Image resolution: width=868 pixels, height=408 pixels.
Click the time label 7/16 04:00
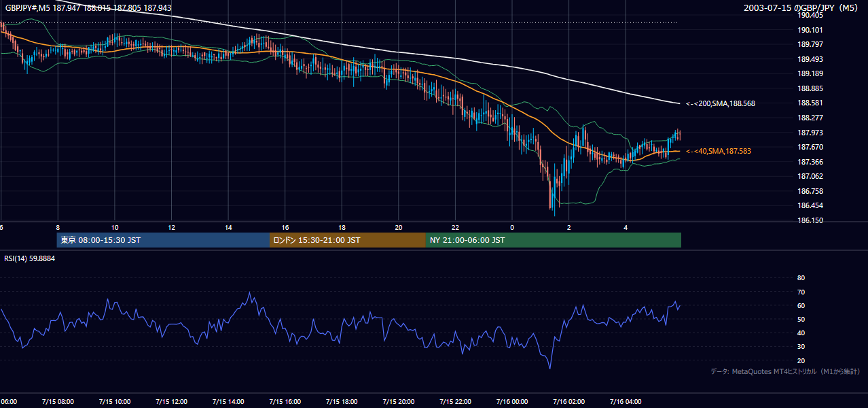click(626, 402)
